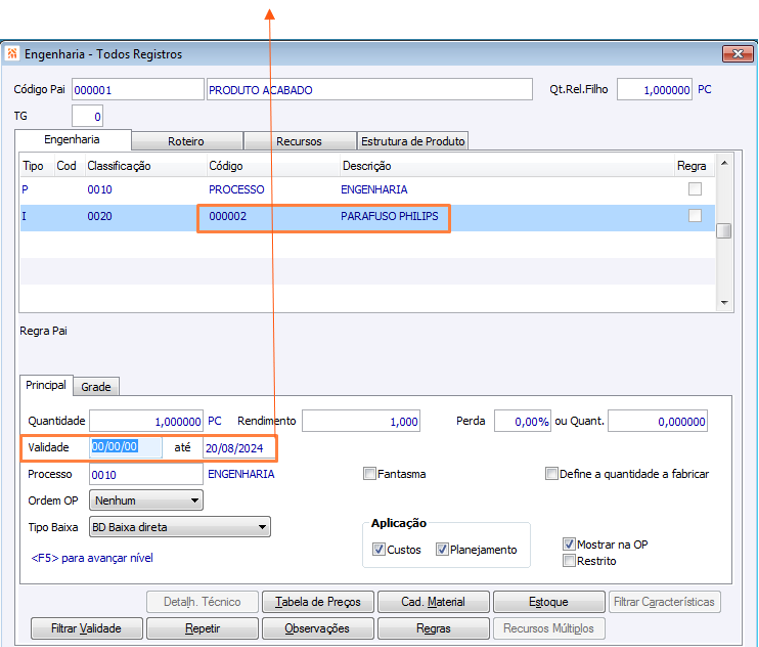Open Observações
Viewport: 759px width, 647px height.
pyautogui.click(x=318, y=628)
